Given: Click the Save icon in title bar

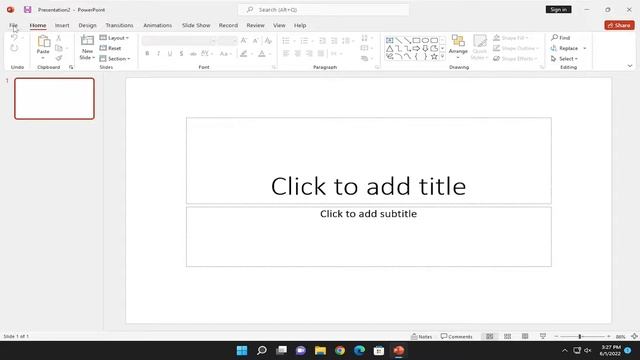Looking at the screenshot, I should (27, 9).
